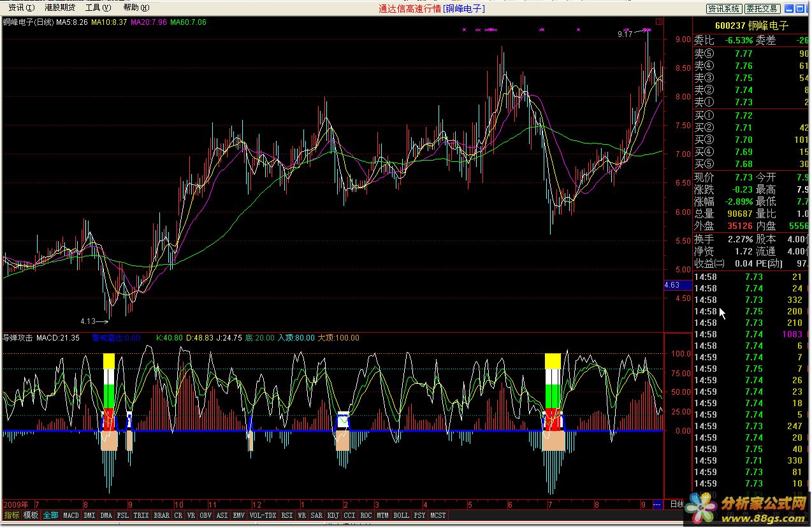Screen dimensions: 812x528
Task: Select the BRAR indicator tab
Action: coord(162,515)
